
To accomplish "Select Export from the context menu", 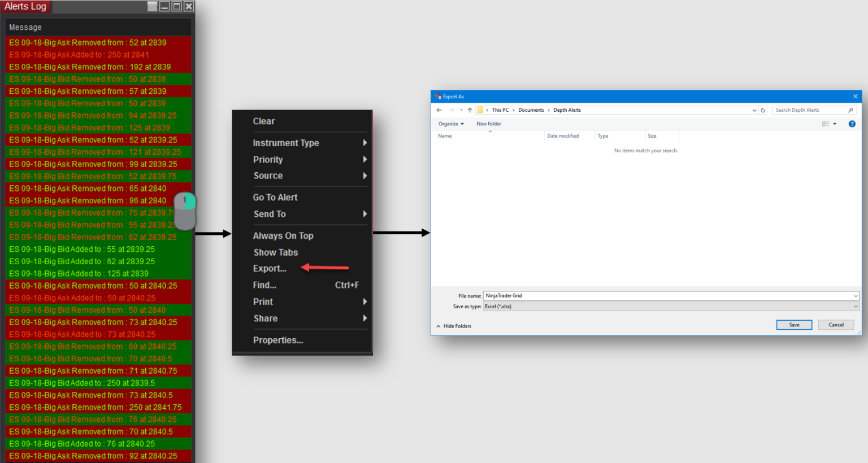I will (x=270, y=268).
